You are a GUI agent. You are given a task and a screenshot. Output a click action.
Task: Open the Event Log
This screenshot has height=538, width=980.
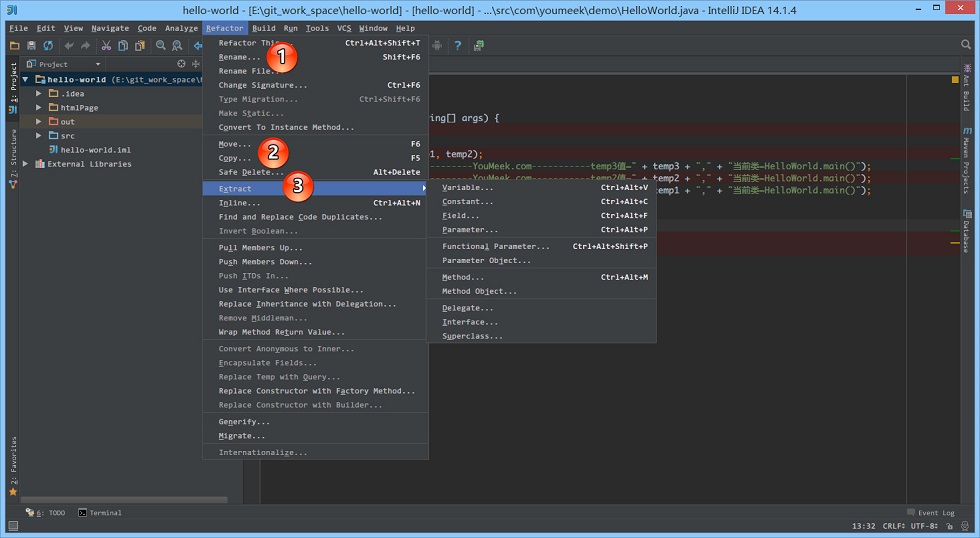[931, 512]
